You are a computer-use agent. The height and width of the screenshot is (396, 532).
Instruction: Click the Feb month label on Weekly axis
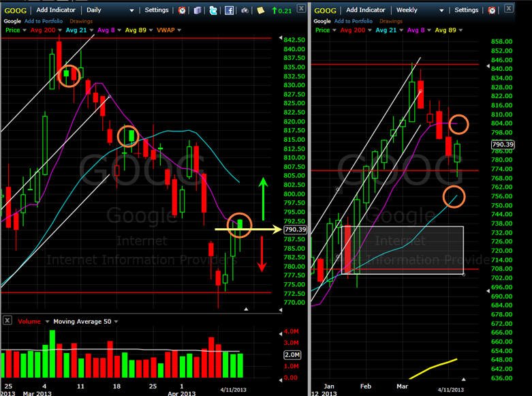pyautogui.click(x=366, y=386)
